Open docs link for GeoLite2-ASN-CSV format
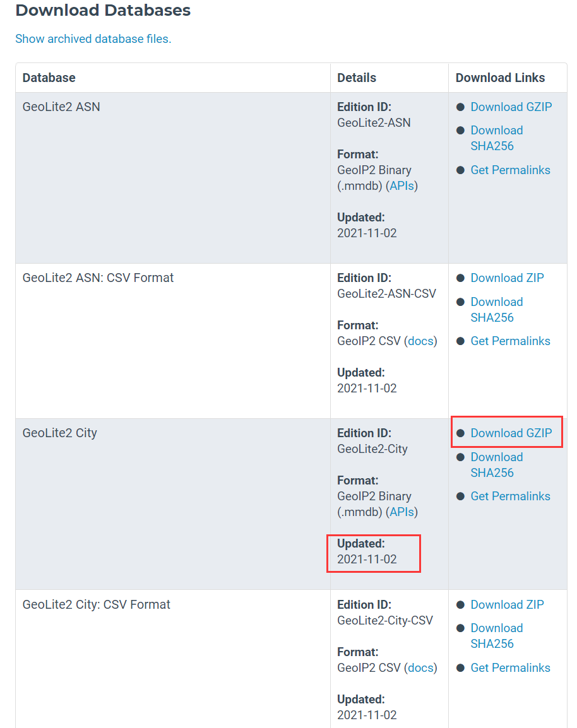 tap(420, 341)
